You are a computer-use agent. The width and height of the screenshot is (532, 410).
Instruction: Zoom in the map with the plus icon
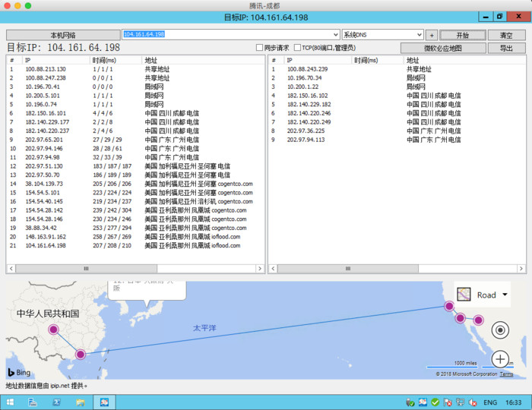point(500,359)
